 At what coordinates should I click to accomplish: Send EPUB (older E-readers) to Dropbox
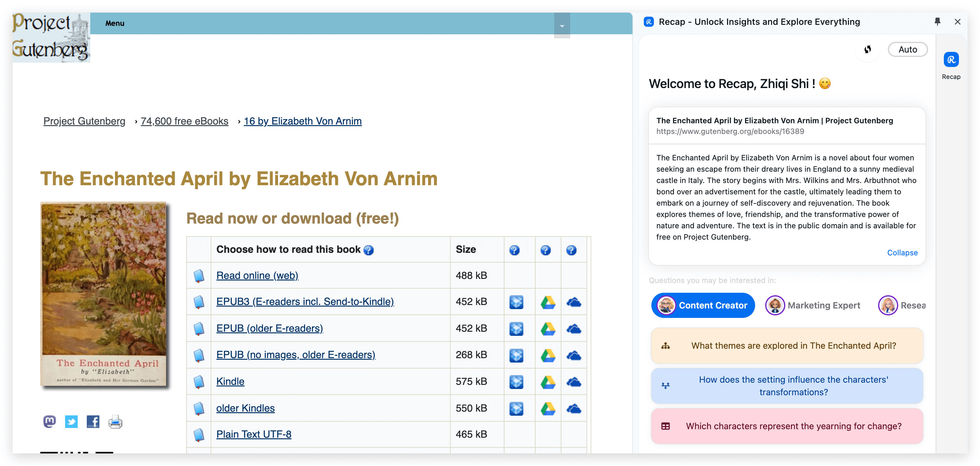pos(516,329)
